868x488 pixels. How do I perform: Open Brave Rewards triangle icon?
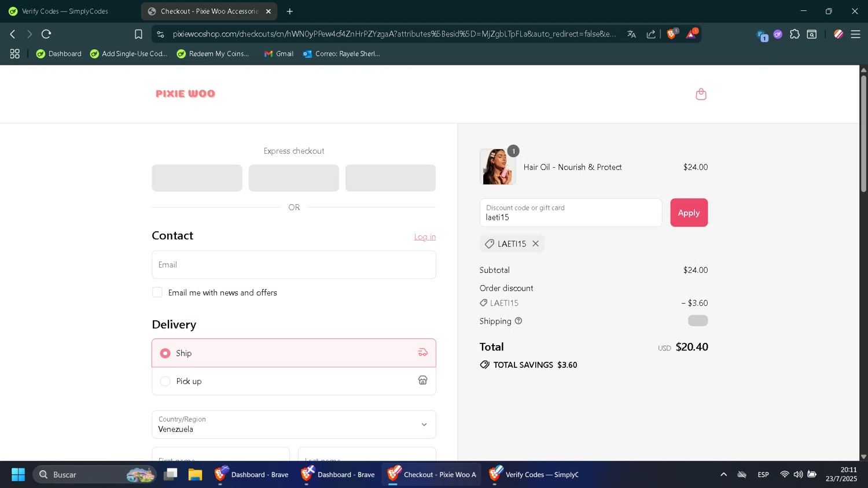pyautogui.click(x=692, y=34)
